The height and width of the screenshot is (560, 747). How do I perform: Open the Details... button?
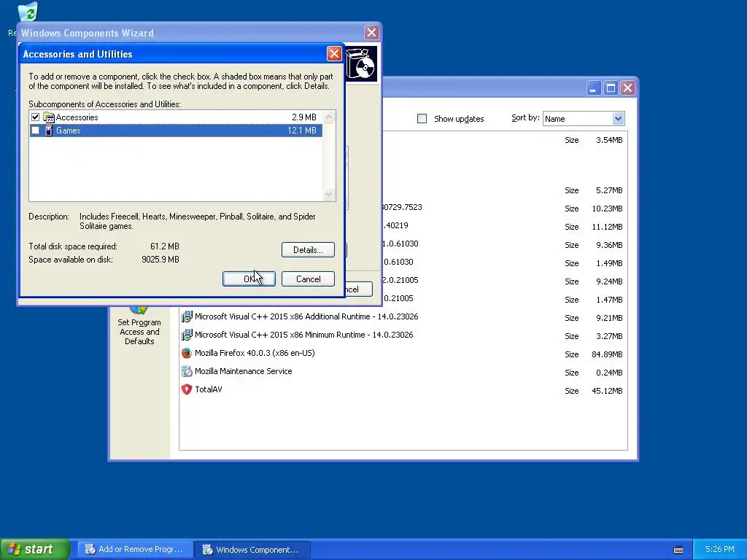[x=308, y=250]
